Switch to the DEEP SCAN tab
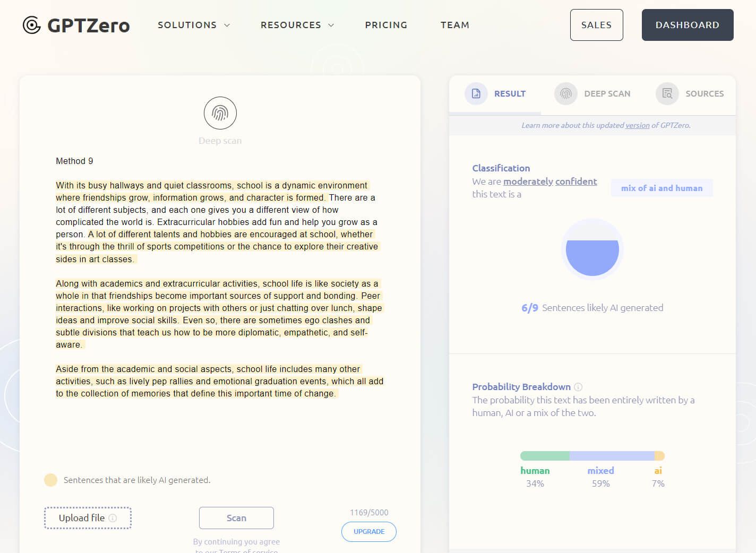756x553 pixels. (x=607, y=93)
